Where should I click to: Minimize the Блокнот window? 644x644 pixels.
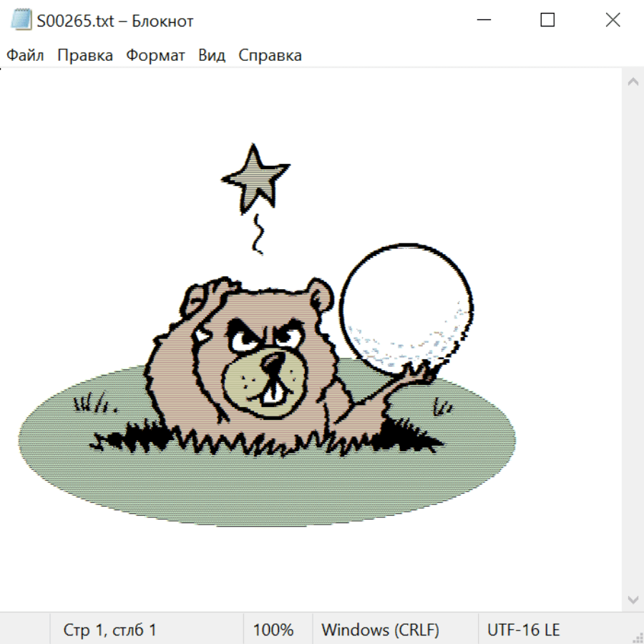coord(483,20)
